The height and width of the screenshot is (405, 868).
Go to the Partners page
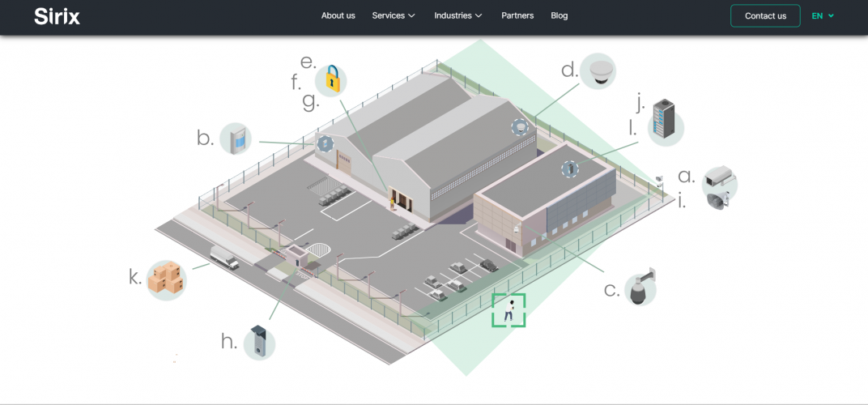point(517,15)
